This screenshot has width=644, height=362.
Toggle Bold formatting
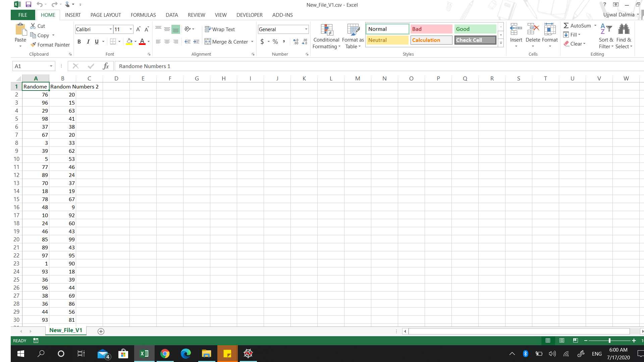(x=79, y=42)
